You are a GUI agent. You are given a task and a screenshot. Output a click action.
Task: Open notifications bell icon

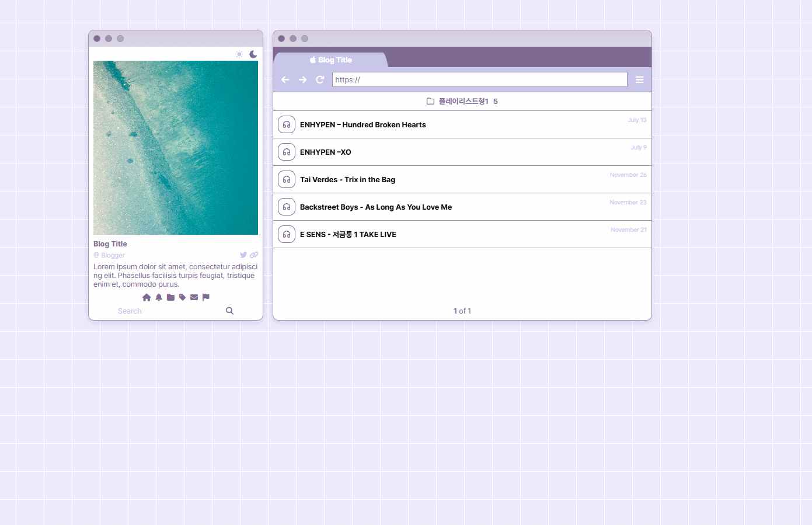point(159,297)
